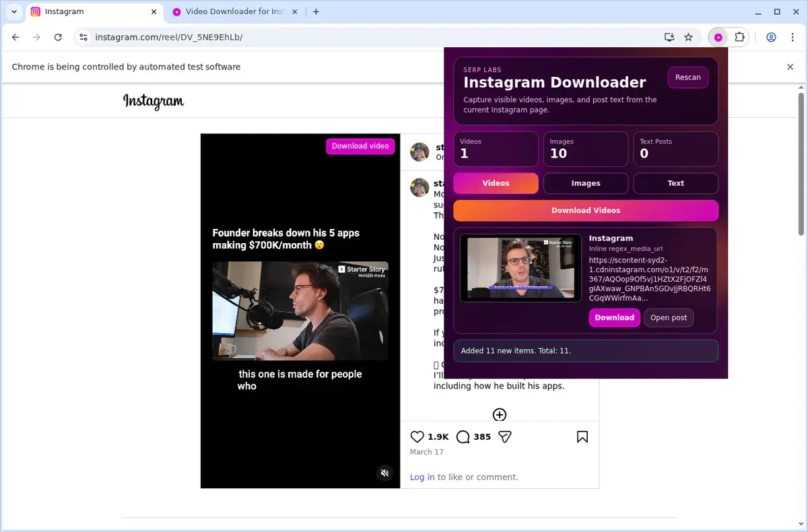View site information icon in address bar
Image resolution: width=808 pixels, height=532 pixels.
(x=83, y=37)
